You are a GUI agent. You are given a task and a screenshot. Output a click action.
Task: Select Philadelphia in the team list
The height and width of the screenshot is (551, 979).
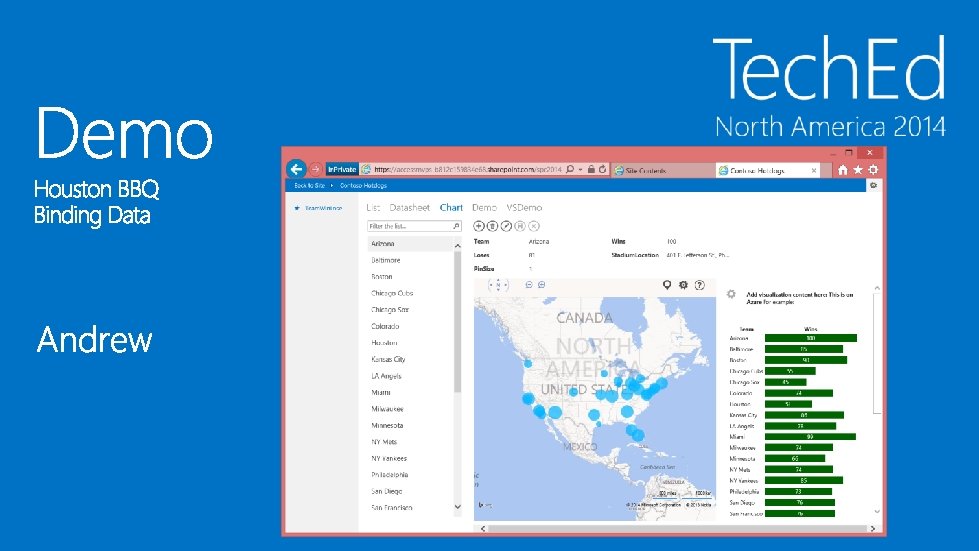pyautogui.click(x=411, y=474)
